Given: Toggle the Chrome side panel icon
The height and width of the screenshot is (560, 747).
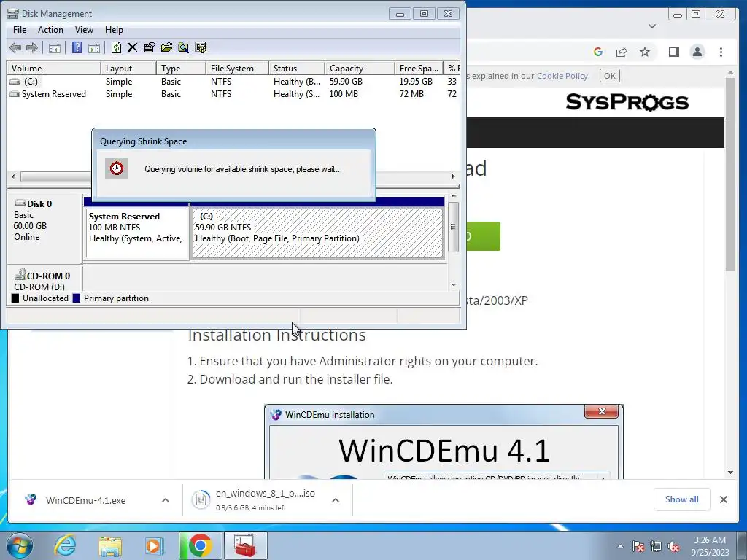Looking at the screenshot, I should (673, 52).
